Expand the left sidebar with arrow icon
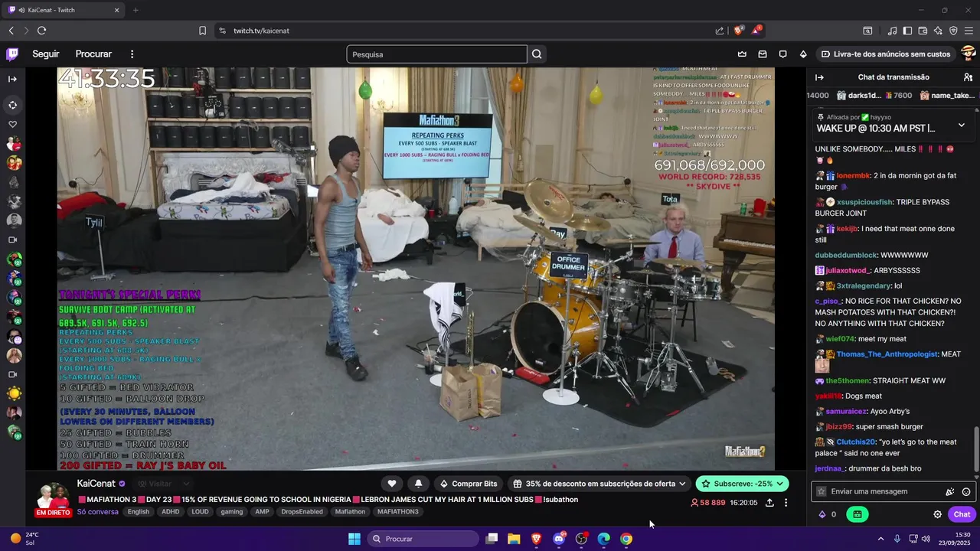 (x=12, y=79)
